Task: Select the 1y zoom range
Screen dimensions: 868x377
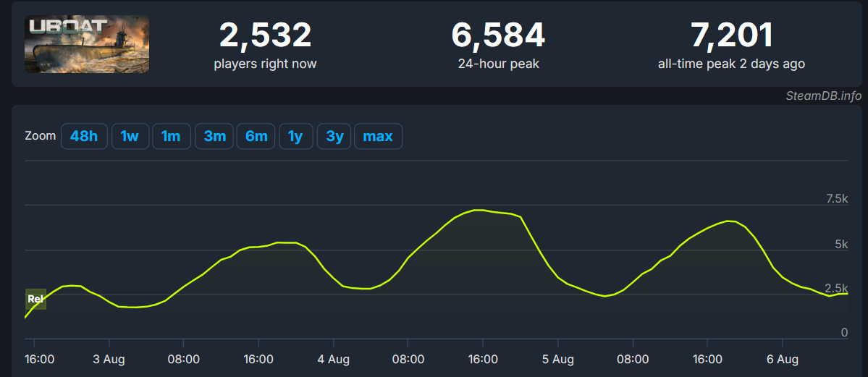Action: click(x=295, y=136)
